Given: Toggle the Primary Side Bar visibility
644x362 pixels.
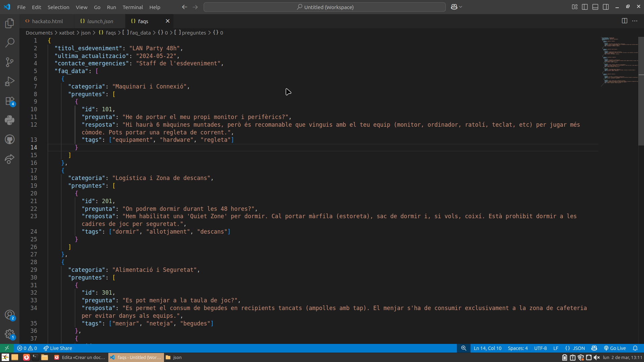Looking at the screenshot, I should [x=585, y=7].
